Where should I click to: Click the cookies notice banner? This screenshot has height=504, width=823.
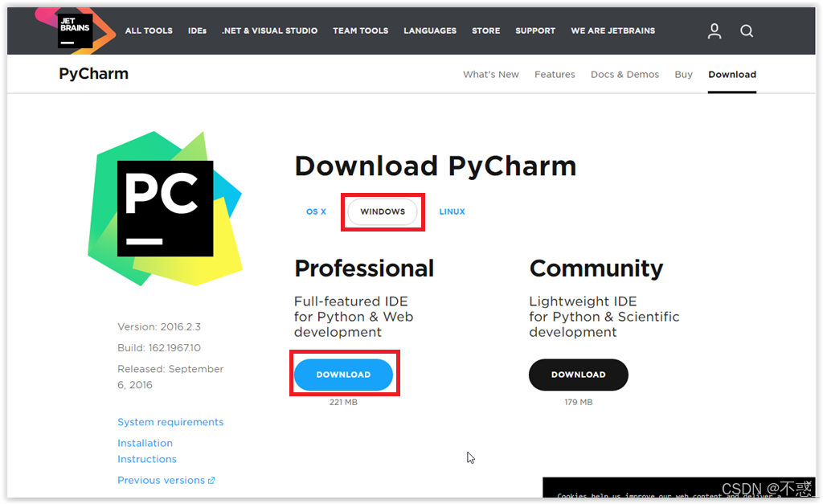tap(678, 488)
